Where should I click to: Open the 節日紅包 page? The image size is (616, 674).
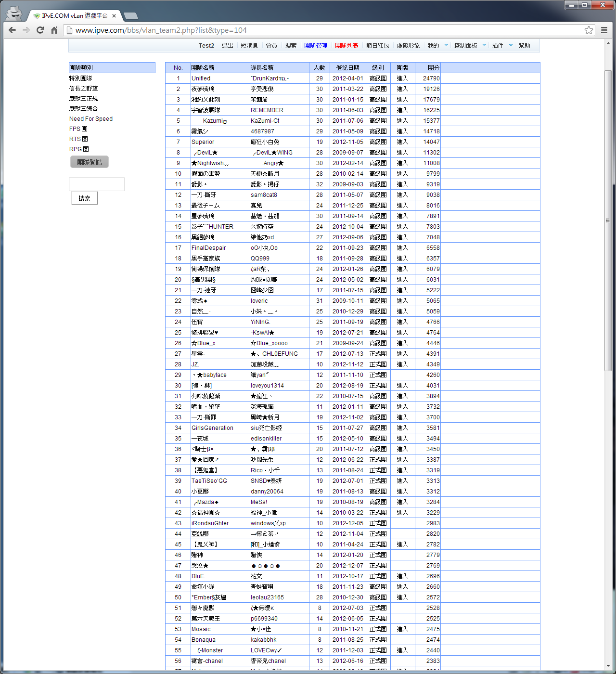pyautogui.click(x=377, y=46)
